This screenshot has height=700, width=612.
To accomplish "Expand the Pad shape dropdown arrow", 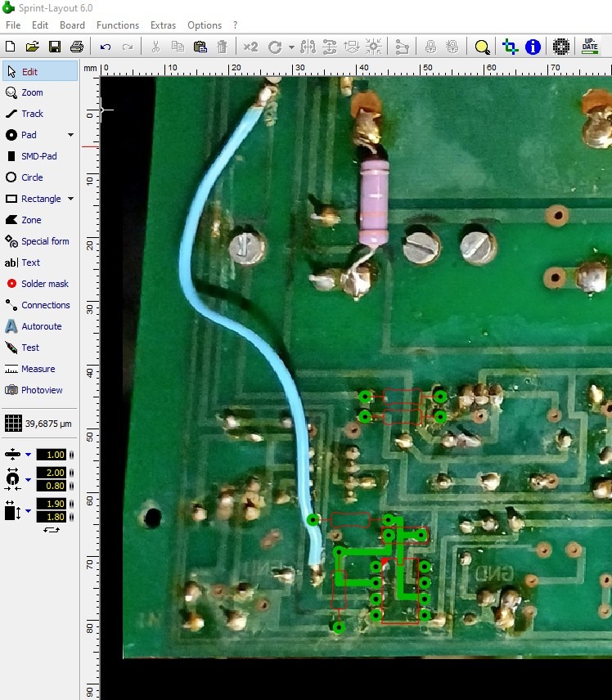I will tap(71, 135).
